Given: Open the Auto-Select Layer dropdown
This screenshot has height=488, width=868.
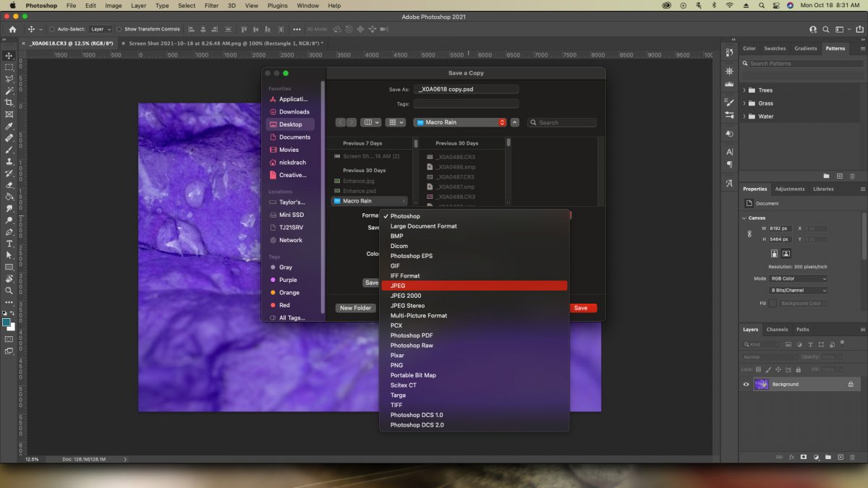Looking at the screenshot, I should point(100,30).
